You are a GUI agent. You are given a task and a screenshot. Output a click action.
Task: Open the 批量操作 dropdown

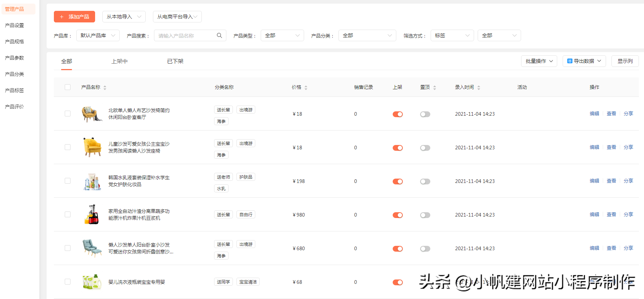539,61
